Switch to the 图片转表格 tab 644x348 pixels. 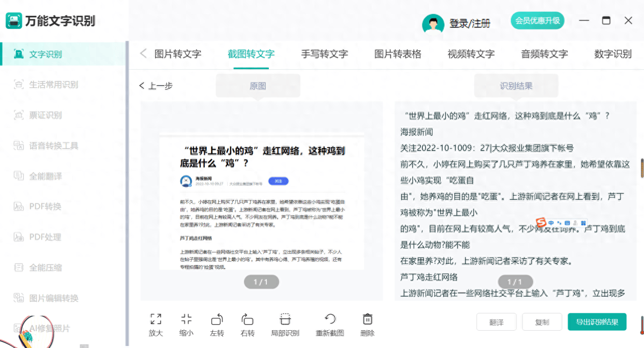[x=397, y=54]
